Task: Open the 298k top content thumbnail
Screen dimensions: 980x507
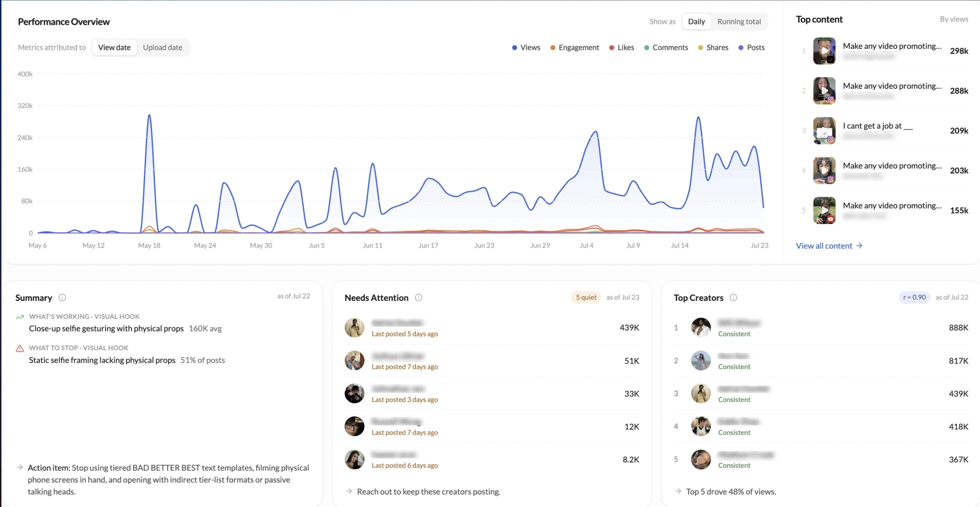Action: 824,51
